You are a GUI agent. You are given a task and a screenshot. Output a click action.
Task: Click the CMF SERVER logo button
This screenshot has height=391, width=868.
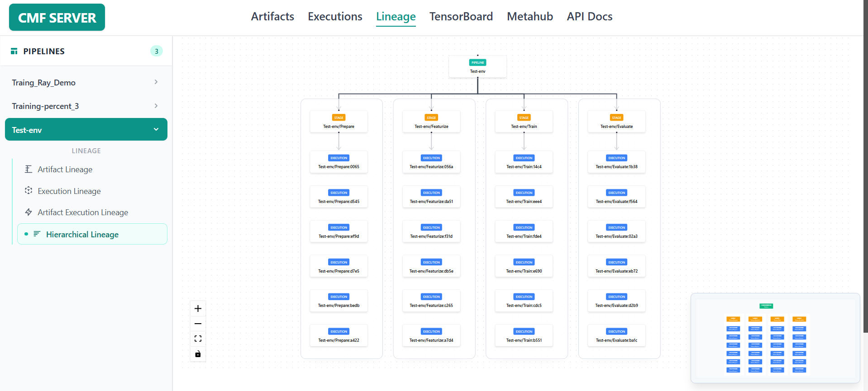(57, 17)
